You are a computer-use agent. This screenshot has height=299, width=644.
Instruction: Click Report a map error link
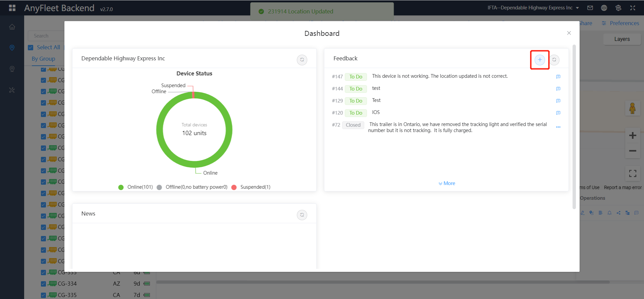click(623, 187)
